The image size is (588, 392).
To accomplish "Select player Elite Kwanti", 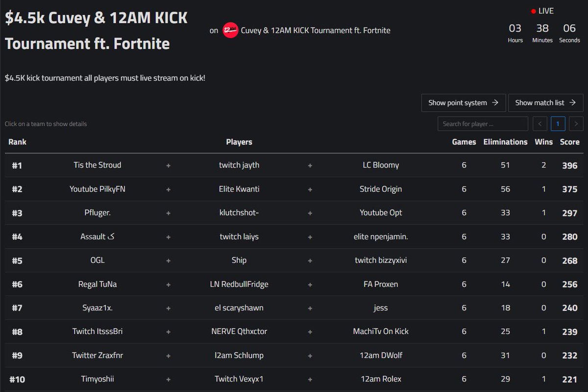I will pos(239,189).
